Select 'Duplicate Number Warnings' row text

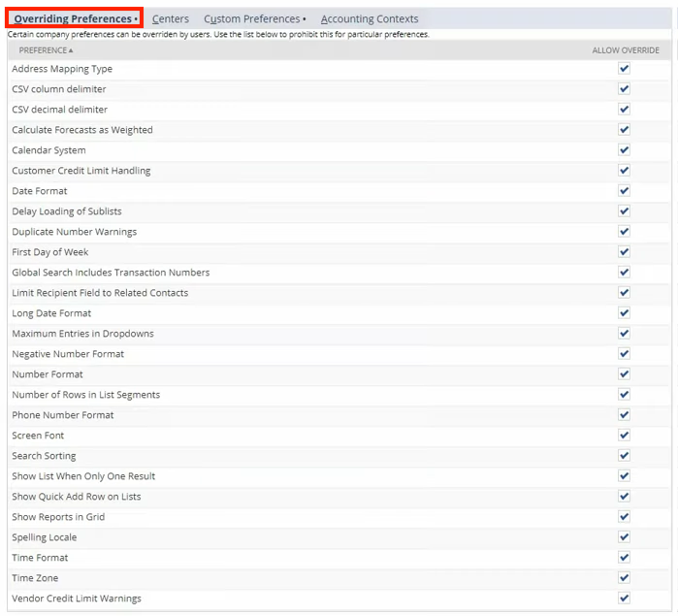75,232
